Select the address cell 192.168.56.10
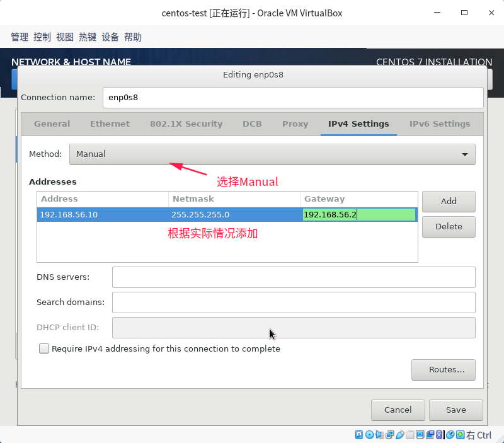504x443 pixels. pyautogui.click(x=103, y=214)
